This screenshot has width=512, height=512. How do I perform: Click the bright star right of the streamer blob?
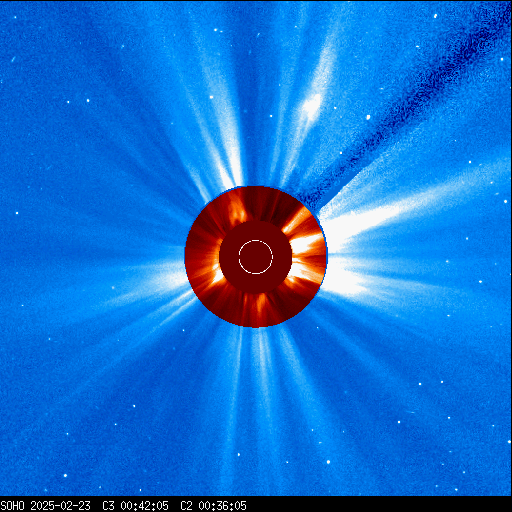(368, 117)
